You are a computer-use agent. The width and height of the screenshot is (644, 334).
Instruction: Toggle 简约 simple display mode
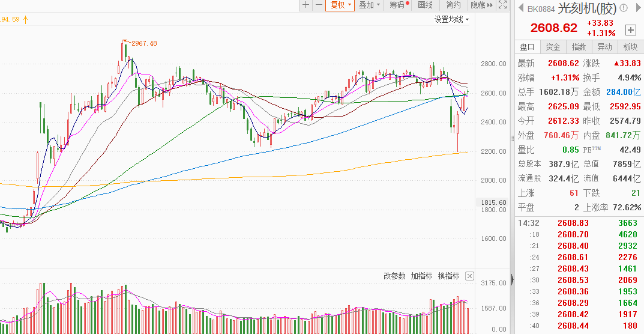pyautogui.click(x=453, y=5)
